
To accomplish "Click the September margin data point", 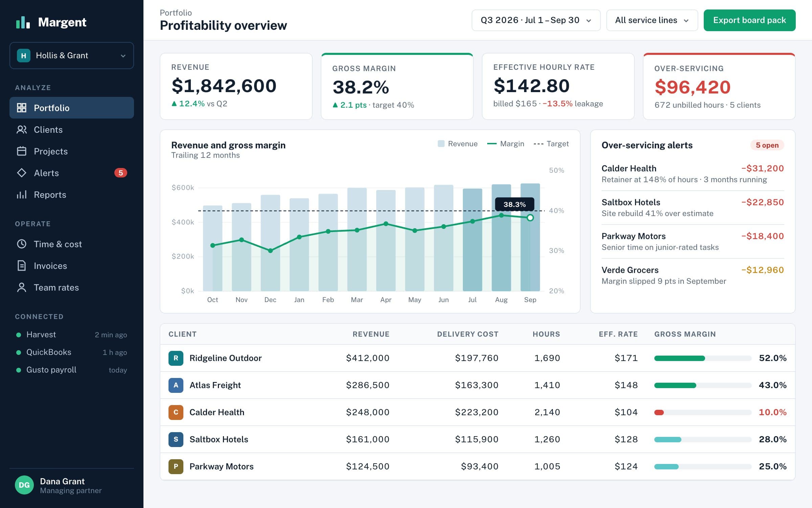I will [x=530, y=218].
